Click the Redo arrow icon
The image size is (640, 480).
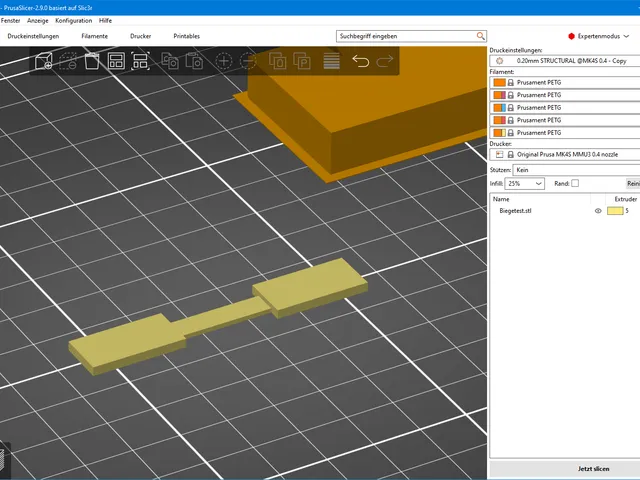point(384,61)
